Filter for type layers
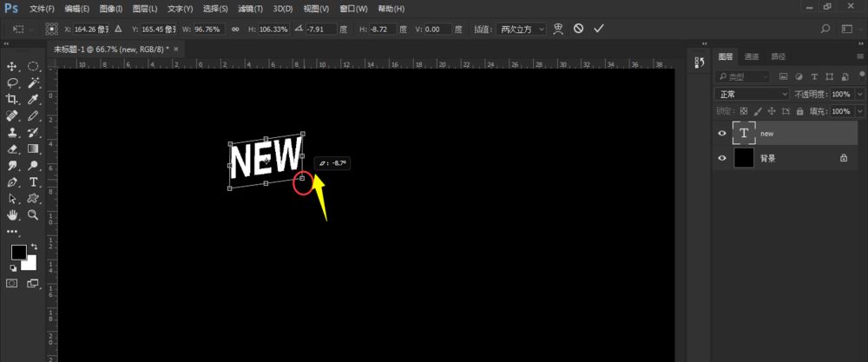The image size is (868, 362). tap(814, 77)
